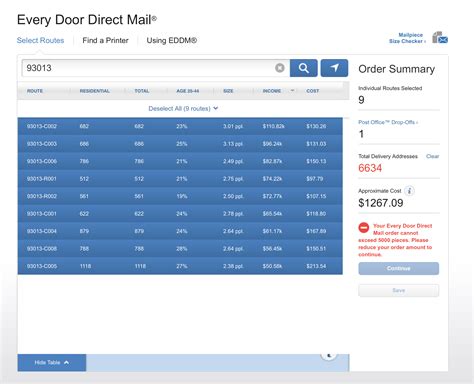
Task: Click the $74.22k income cell
Action: pyautogui.click(x=272, y=179)
